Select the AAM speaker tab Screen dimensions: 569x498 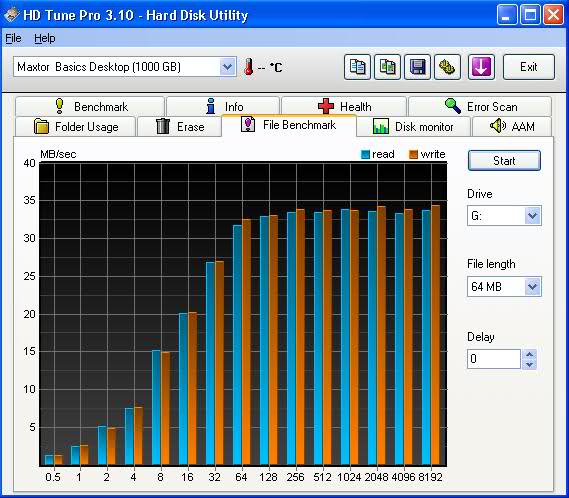[512, 126]
